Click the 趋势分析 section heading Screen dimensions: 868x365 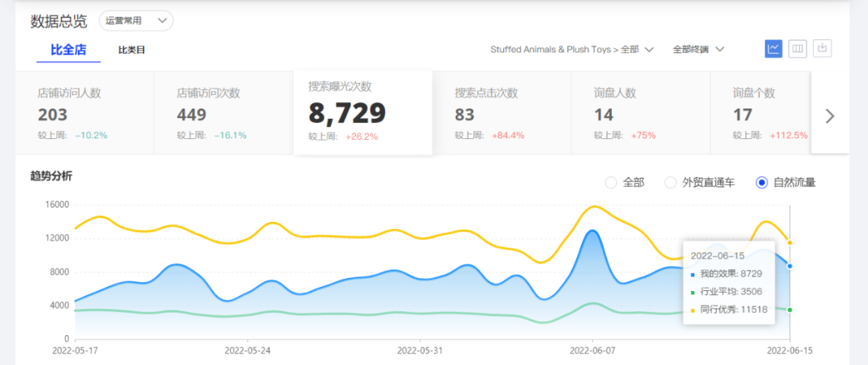[x=51, y=177]
